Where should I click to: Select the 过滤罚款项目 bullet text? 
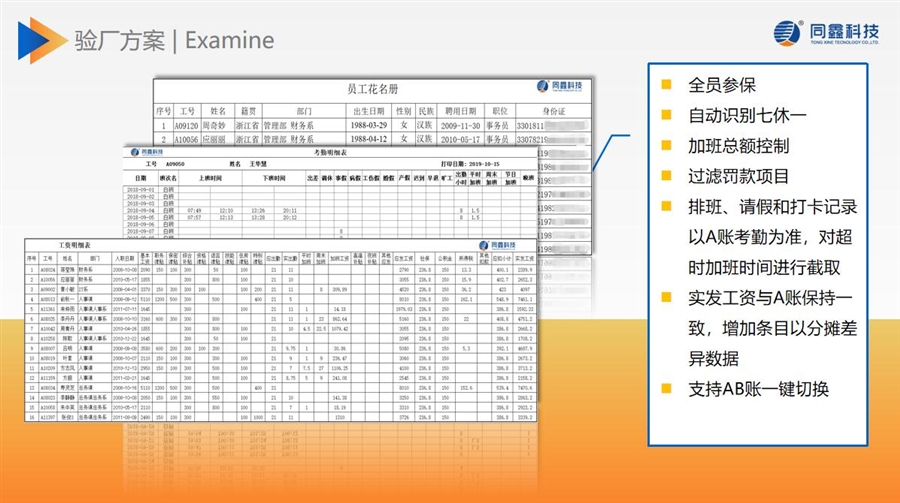click(x=738, y=176)
